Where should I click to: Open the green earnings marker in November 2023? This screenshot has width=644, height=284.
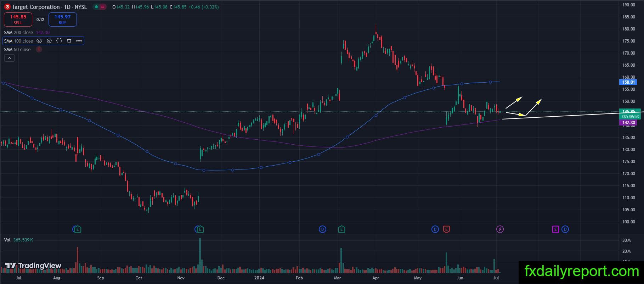click(200, 229)
